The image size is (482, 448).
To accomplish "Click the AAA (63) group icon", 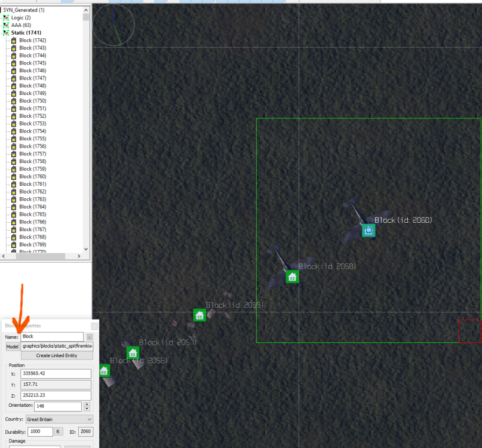I will [6, 25].
